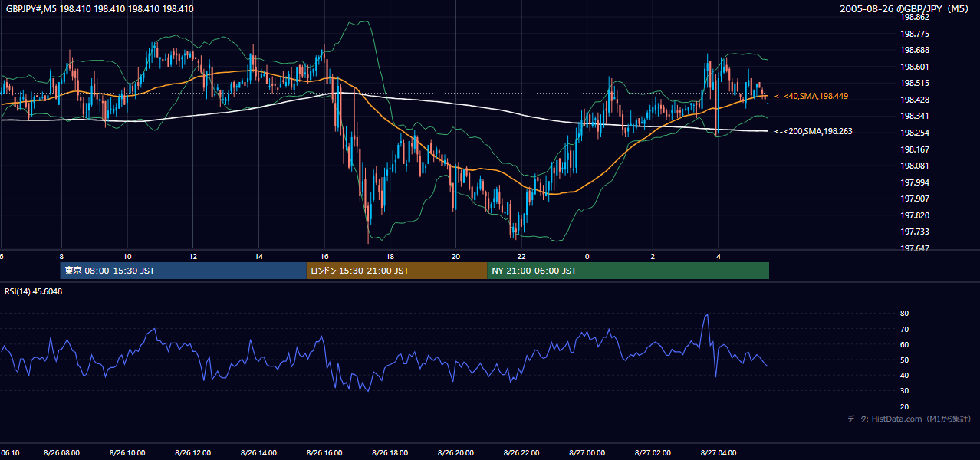The width and height of the screenshot is (980, 460).
Task: Click hour marker 16 under the price chart
Action: tap(324, 256)
